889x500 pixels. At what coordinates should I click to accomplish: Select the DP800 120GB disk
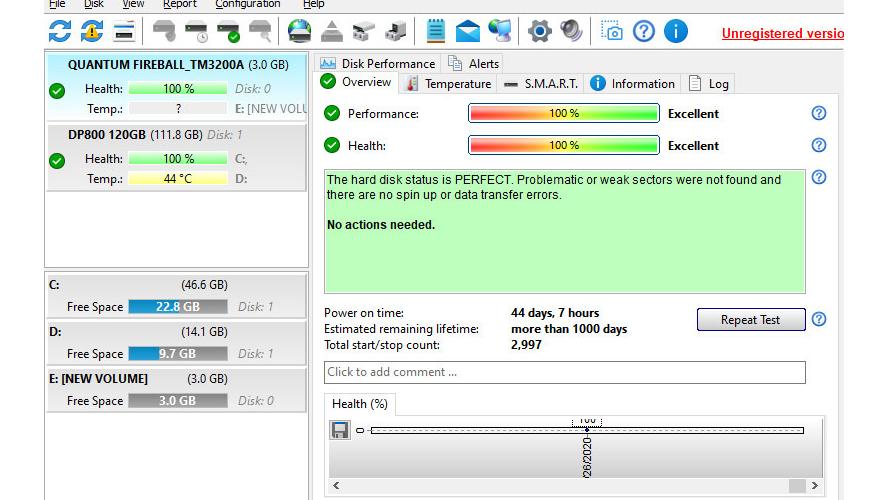(x=177, y=157)
